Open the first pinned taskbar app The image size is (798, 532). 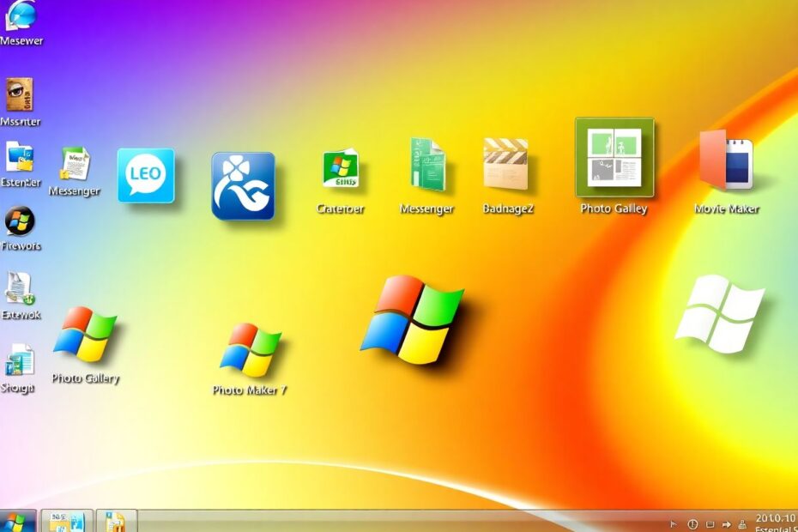click(x=67, y=521)
